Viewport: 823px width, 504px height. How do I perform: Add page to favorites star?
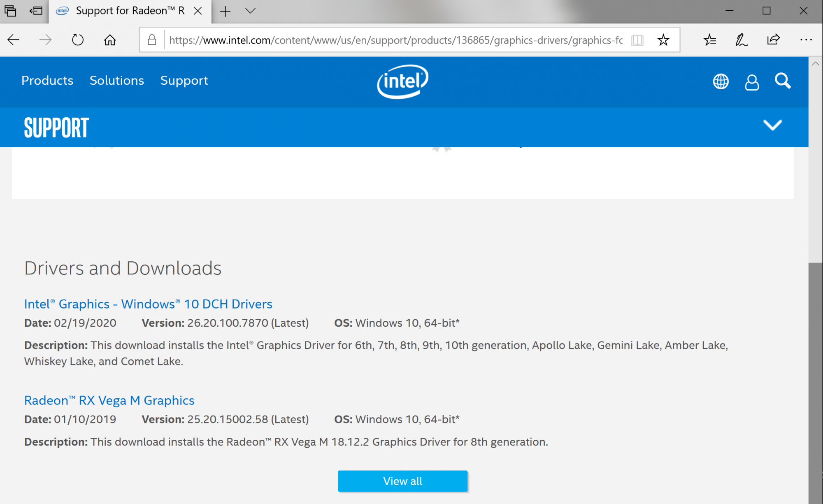[x=663, y=40]
